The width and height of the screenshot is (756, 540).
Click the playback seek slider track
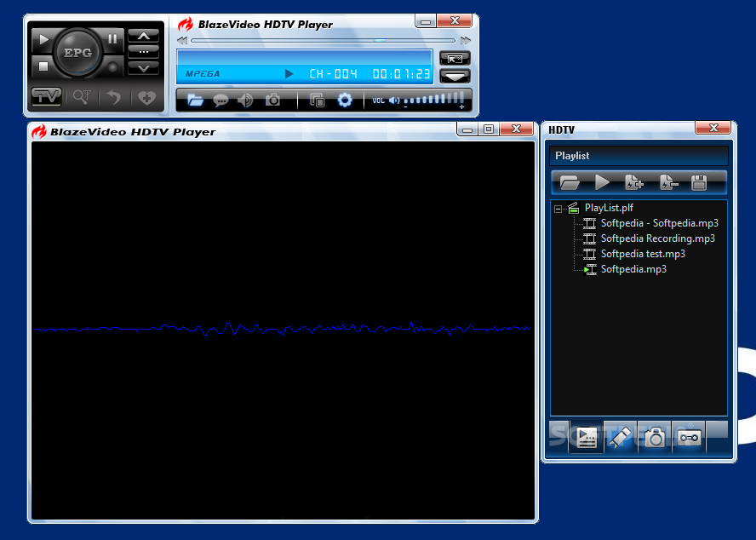coord(323,41)
